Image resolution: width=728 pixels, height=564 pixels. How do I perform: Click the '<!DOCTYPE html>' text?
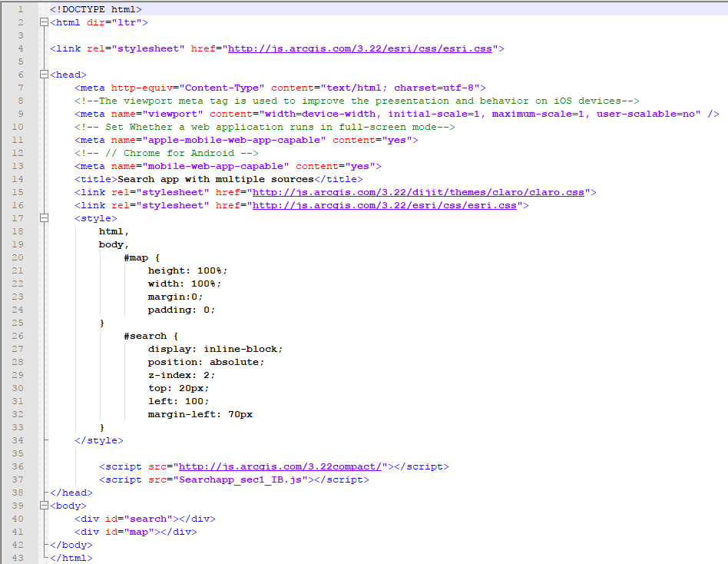coord(96,9)
